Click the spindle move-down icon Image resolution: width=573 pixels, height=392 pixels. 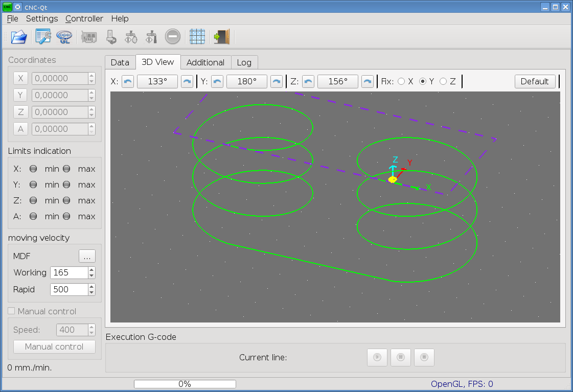pos(111,36)
